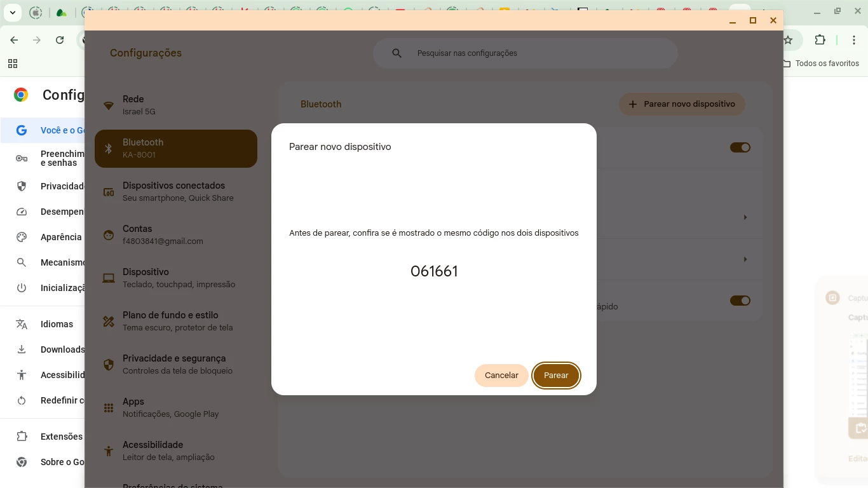This screenshot has width=868, height=488.
Task: Click the Apps grid icon in sidebar
Action: click(109, 408)
